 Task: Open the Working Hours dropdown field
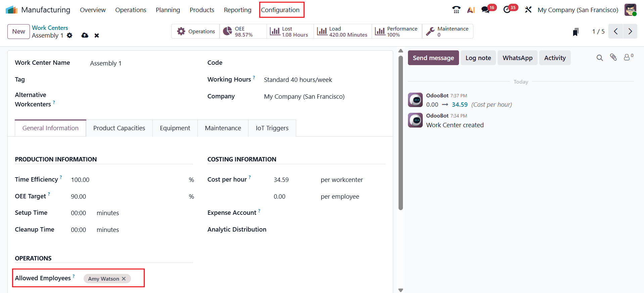click(324, 80)
